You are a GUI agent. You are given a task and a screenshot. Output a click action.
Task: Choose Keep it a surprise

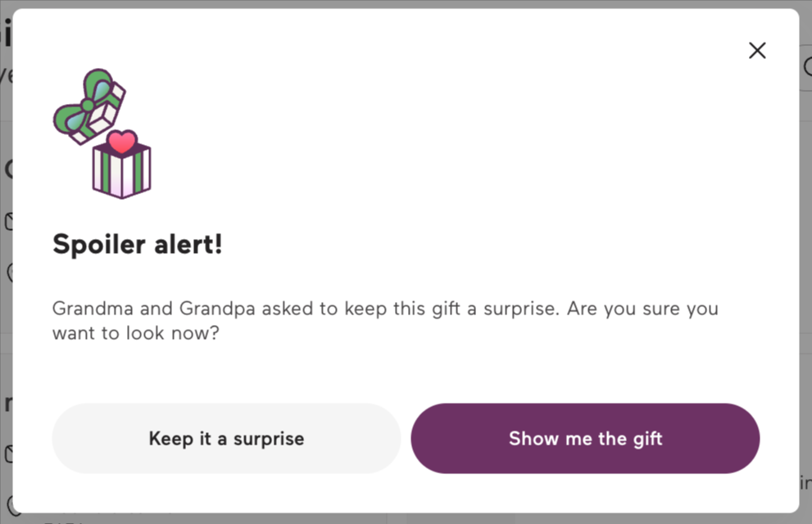pos(226,439)
